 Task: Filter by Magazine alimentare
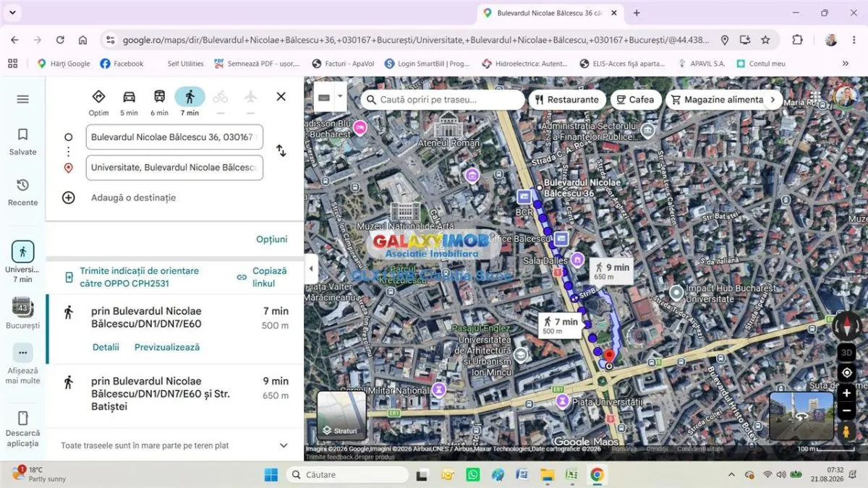coord(716,99)
